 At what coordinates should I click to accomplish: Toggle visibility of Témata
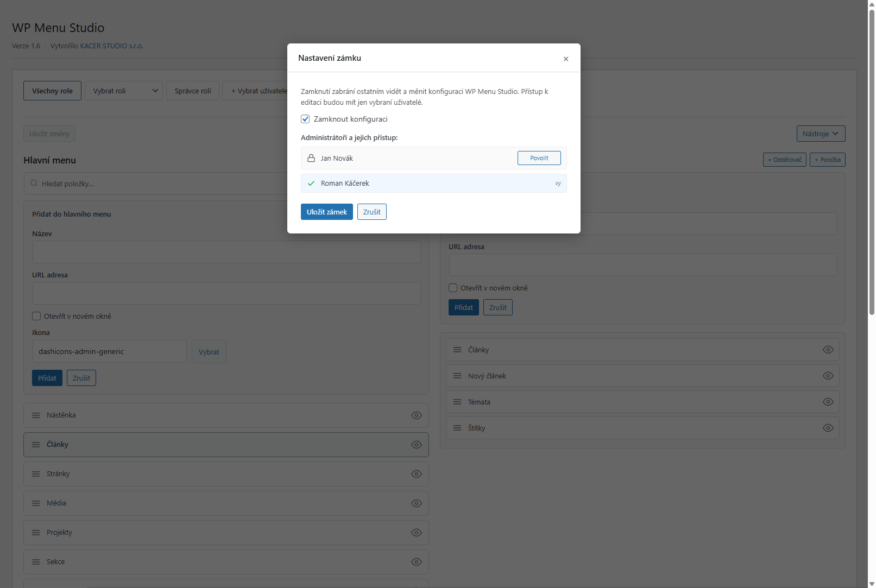828,402
